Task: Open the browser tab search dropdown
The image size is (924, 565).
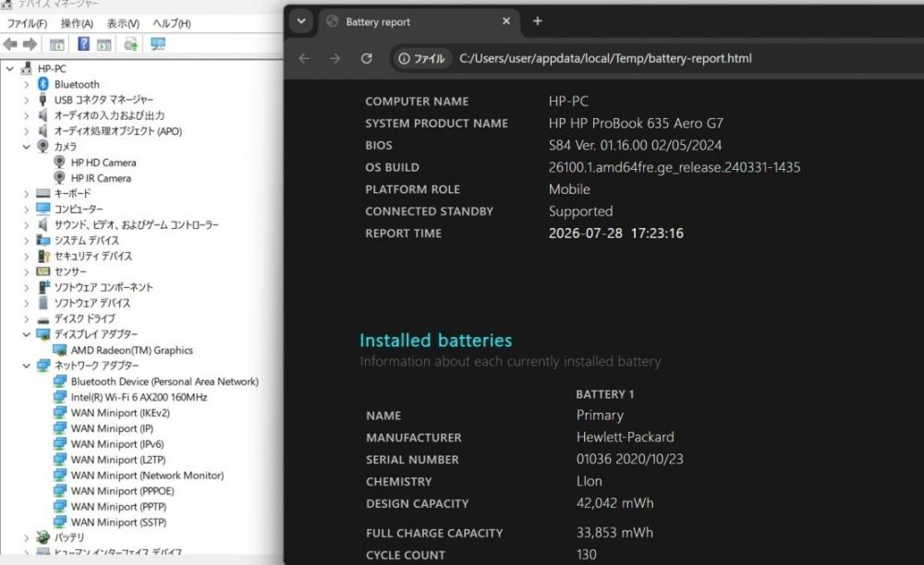Action: (301, 21)
